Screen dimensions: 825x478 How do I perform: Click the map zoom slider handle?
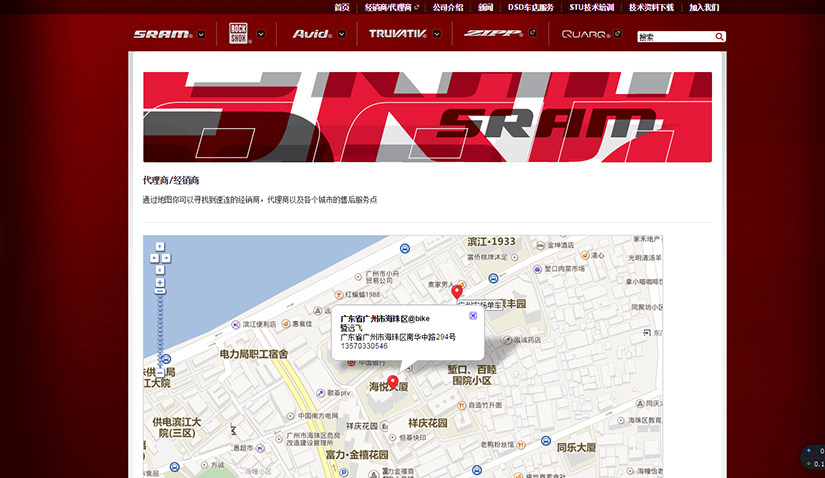pos(160,291)
